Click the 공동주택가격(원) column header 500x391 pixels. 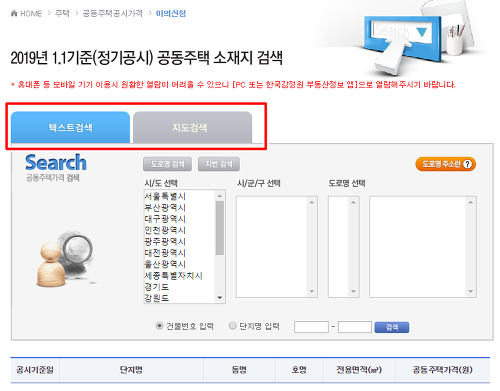(443, 370)
